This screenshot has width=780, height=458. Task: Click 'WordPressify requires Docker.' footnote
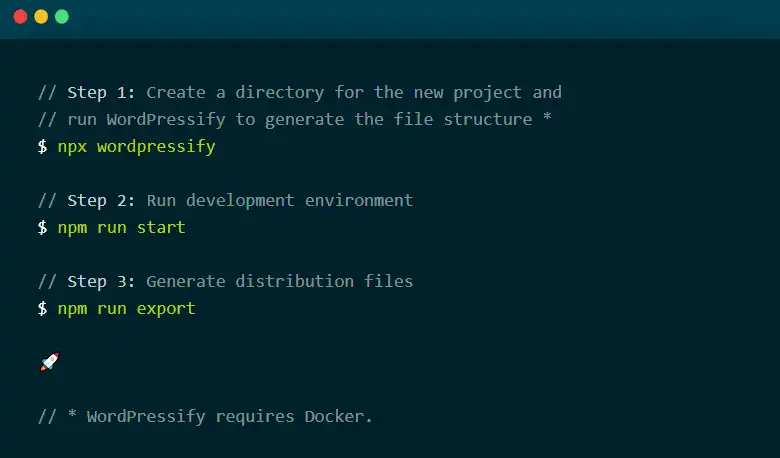[x=229, y=417]
